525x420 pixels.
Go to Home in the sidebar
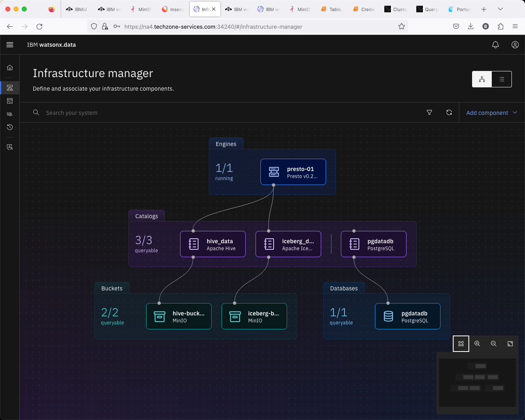[10, 68]
